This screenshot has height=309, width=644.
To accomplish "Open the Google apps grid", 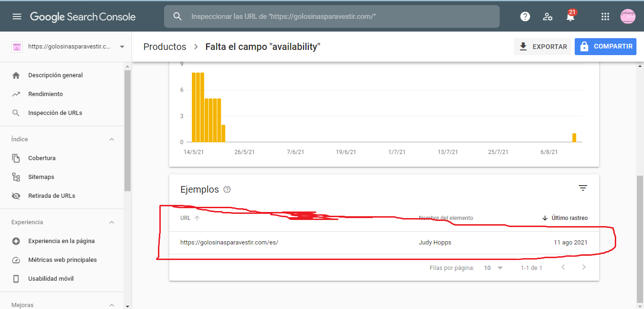I will pos(605,16).
